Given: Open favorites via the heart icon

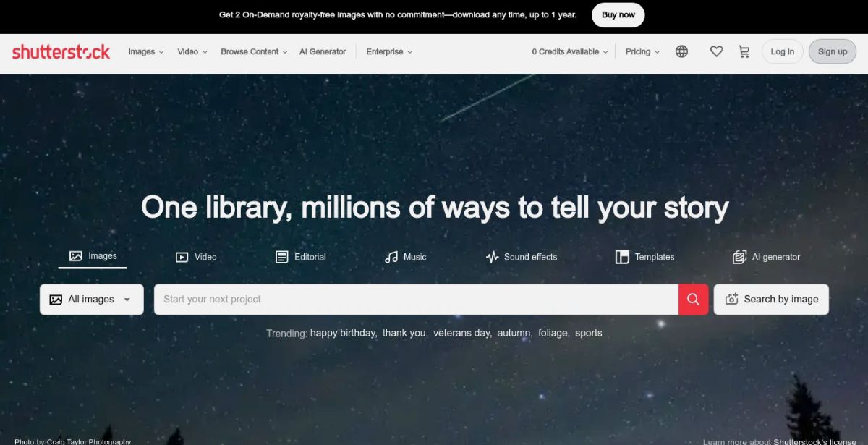Looking at the screenshot, I should 716,51.
